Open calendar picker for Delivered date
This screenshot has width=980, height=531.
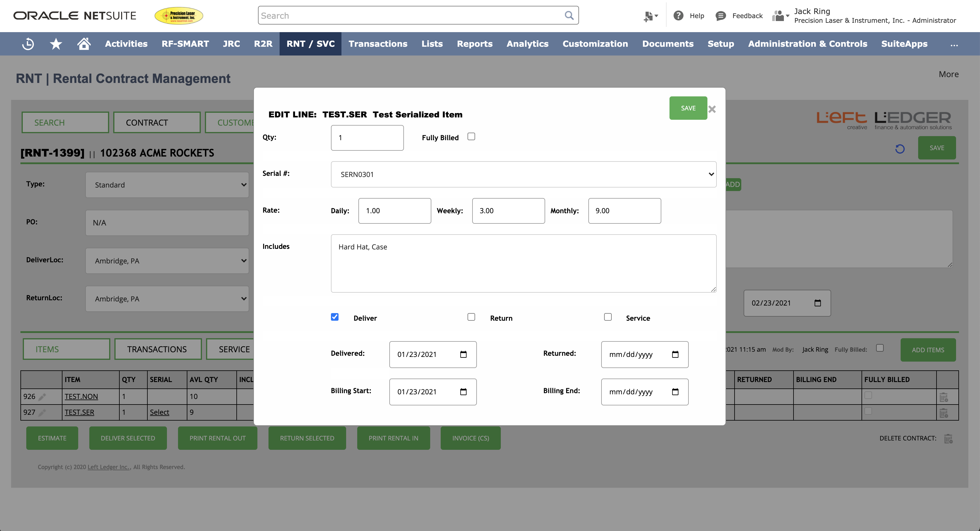[463, 354]
